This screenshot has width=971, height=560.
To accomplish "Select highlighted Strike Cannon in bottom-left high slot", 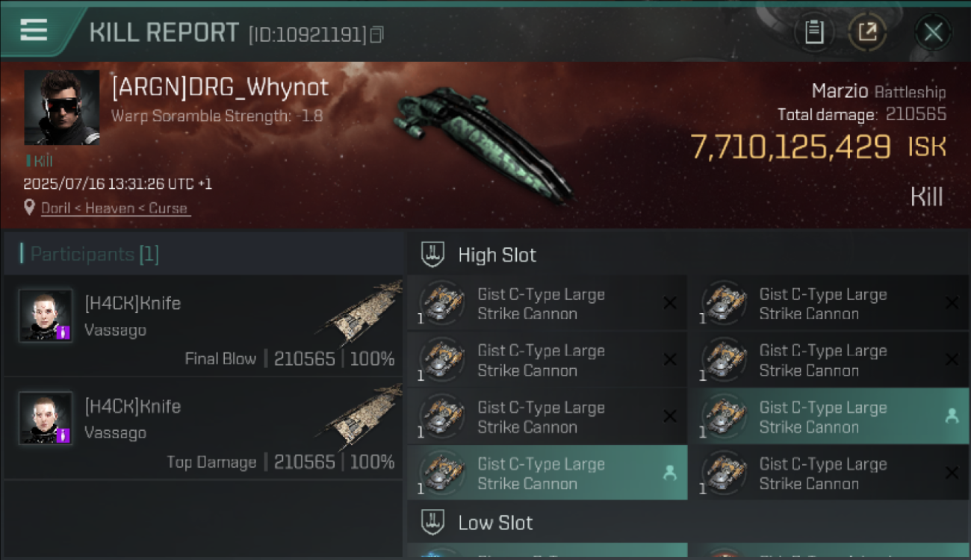I will (x=547, y=473).
